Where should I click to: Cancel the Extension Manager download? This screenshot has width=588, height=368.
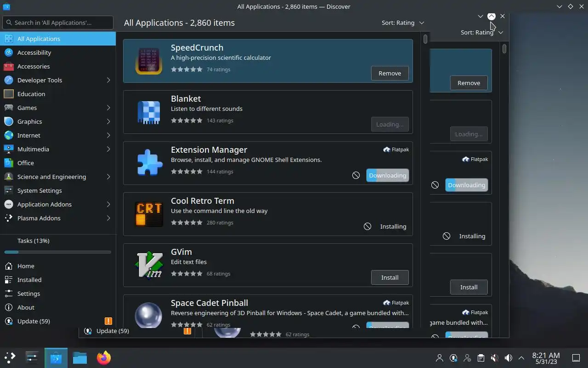tap(356, 175)
